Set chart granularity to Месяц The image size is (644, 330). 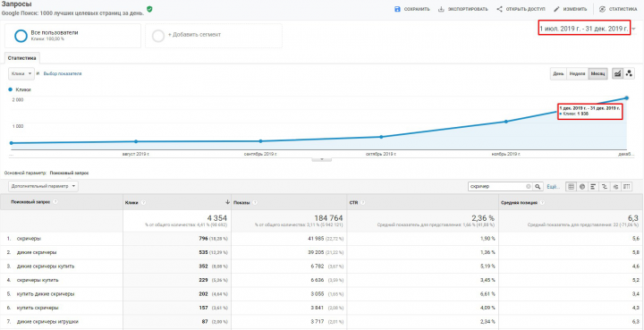(x=597, y=74)
